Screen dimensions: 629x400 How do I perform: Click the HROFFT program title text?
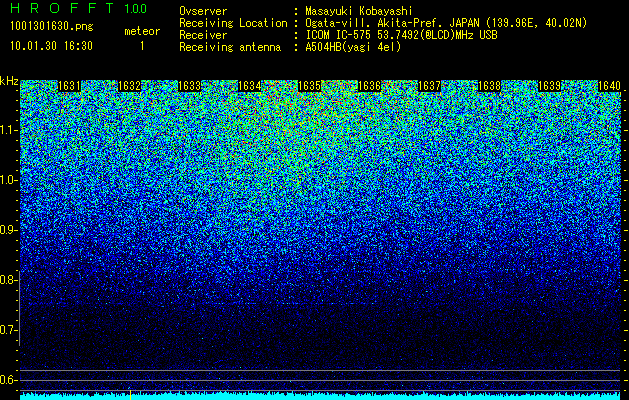62,8
